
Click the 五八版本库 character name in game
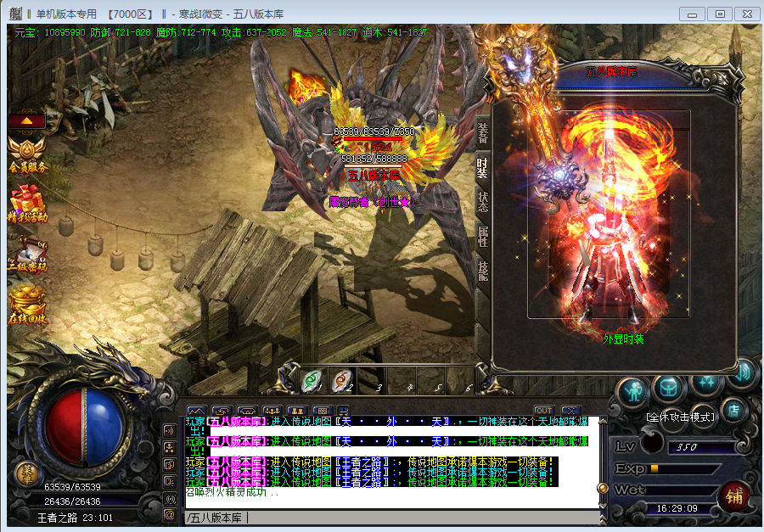click(374, 176)
